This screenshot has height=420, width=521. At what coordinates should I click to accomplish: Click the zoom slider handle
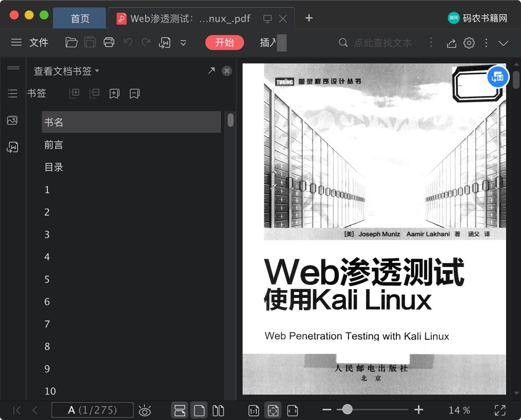[x=347, y=410]
